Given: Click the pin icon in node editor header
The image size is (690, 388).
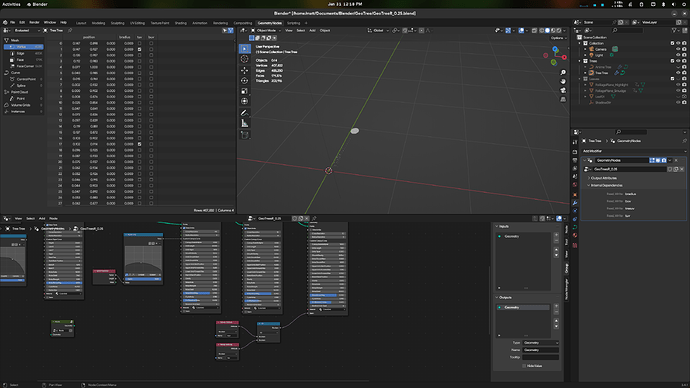Looking at the screenshot, I should [314, 218].
